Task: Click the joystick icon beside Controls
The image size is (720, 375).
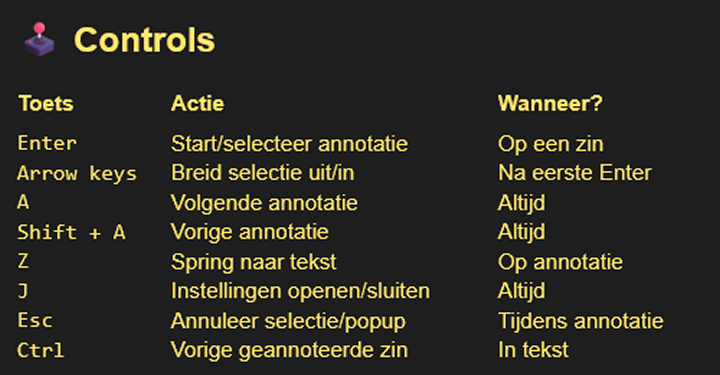Action: point(39,39)
